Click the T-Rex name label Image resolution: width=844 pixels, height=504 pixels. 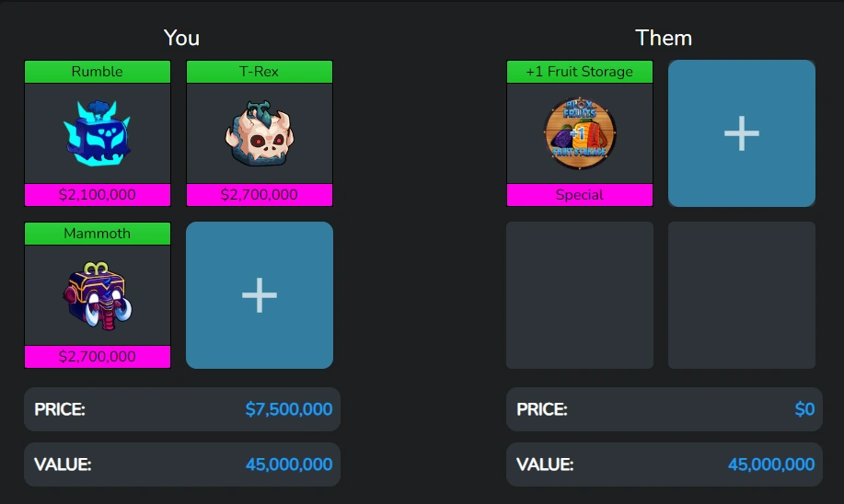[260, 72]
